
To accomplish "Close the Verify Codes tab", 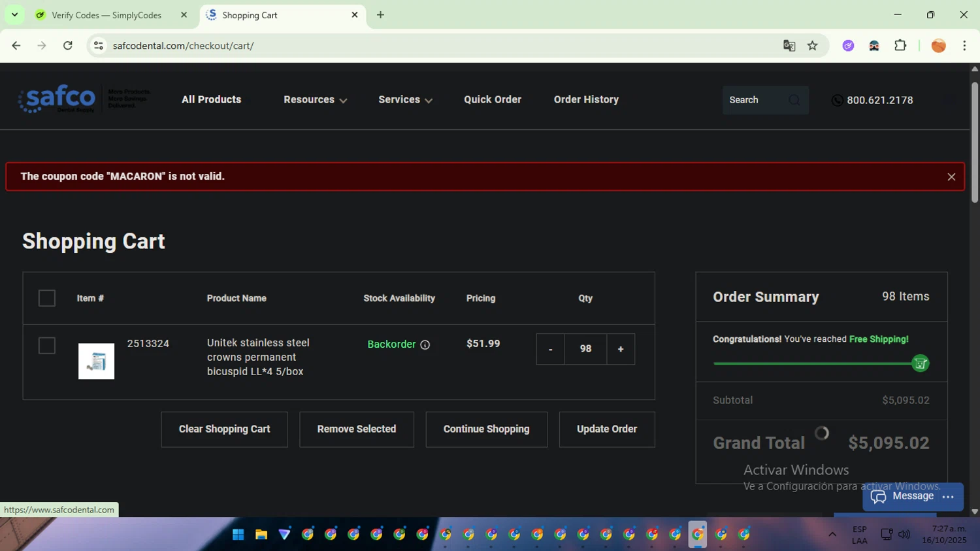I will pyautogui.click(x=184, y=15).
